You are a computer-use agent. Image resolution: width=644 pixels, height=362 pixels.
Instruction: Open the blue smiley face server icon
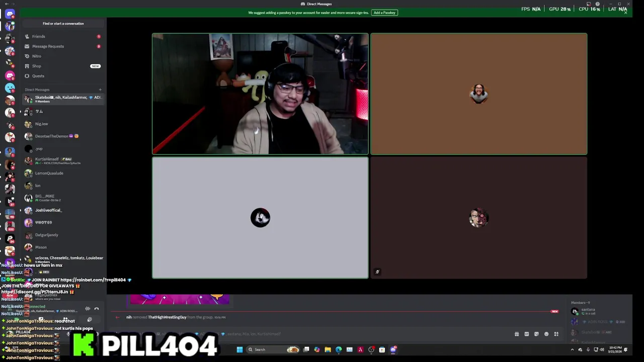coord(10,87)
